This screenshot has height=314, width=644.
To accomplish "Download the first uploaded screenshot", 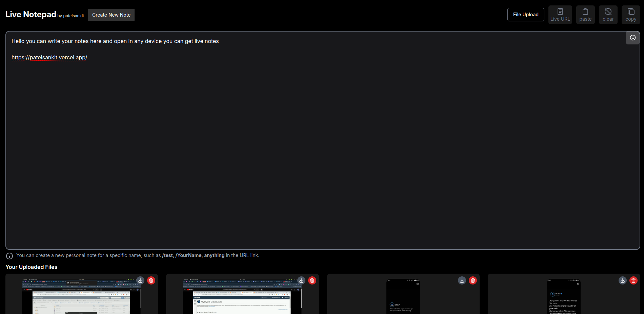I will click(x=140, y=280).
